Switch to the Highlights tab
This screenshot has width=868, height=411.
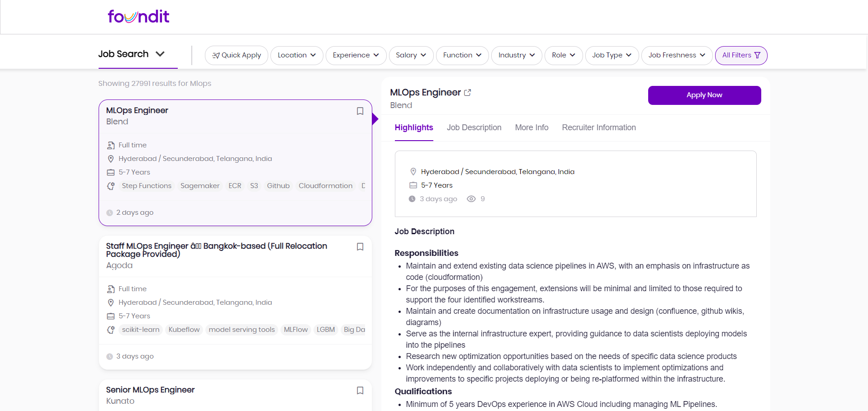414,128
